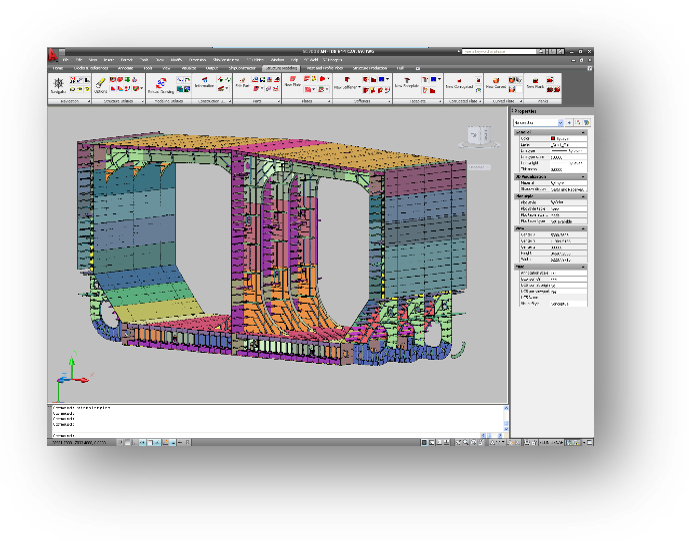Expand the Stiffeners panel title arrow
The width and height of the screenshot is (689, 541).
(x=389, y=102)
